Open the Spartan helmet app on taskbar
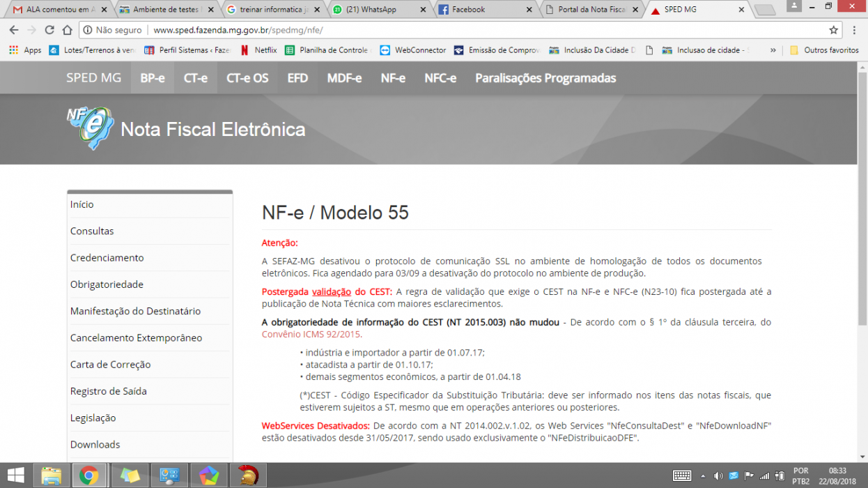The height and width of the screenshot is (488, 868). (248, 475)
